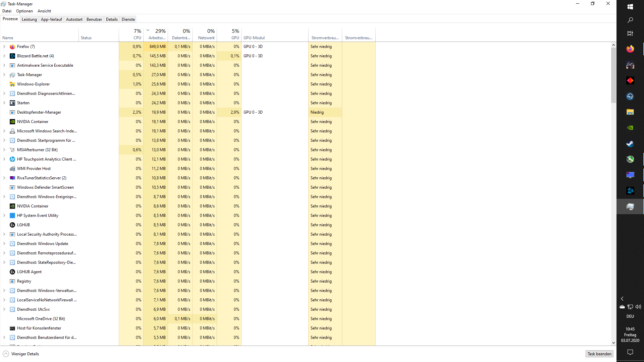Open the Optionen menu
The image size is (644, 362).
(x=24, y=11)
